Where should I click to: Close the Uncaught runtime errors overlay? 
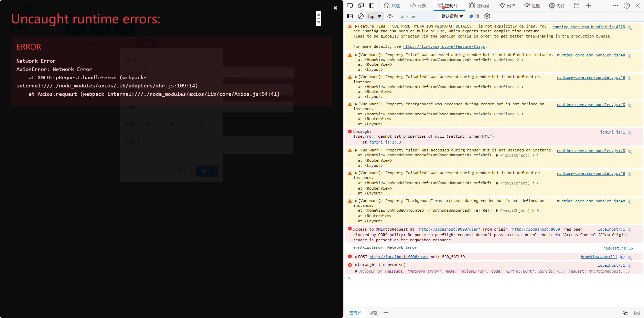(x=335, y=8)
